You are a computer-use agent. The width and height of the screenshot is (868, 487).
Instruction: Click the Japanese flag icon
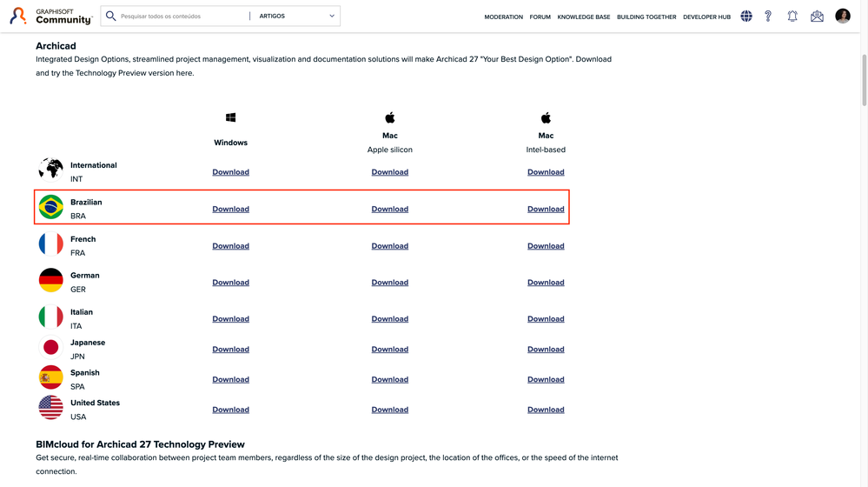click(x=51, y=348)
